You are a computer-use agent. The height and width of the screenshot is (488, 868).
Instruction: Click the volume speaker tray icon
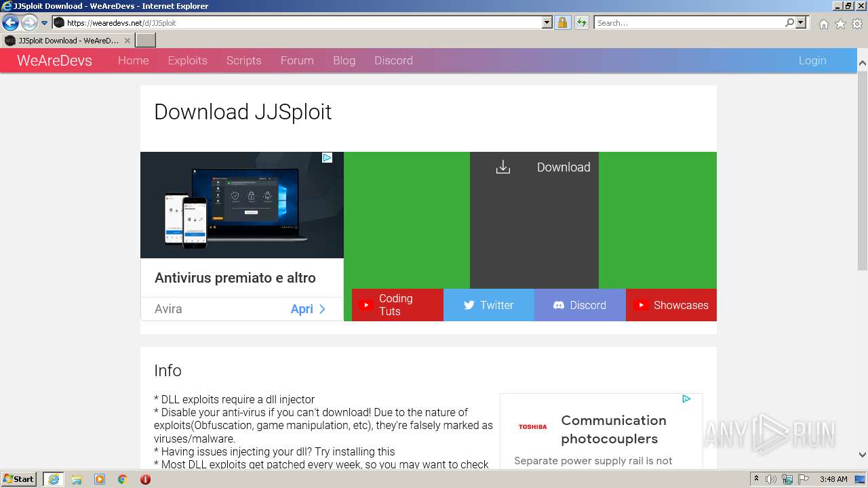771,479
